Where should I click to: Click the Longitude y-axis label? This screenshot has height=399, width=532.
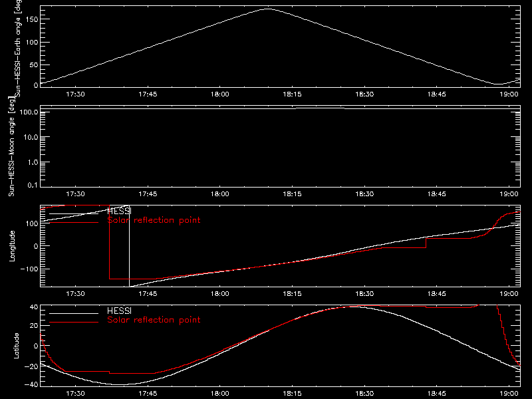point(12,246)
